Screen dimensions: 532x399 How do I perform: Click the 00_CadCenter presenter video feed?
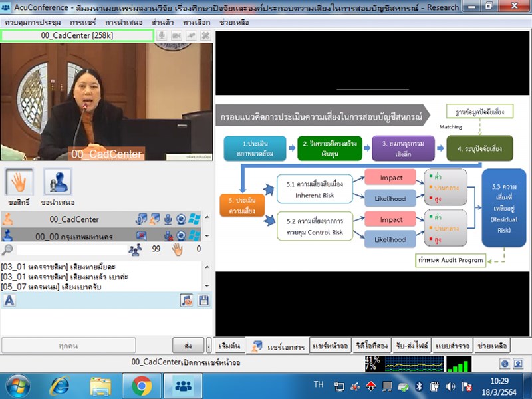[x=106, y=102]
